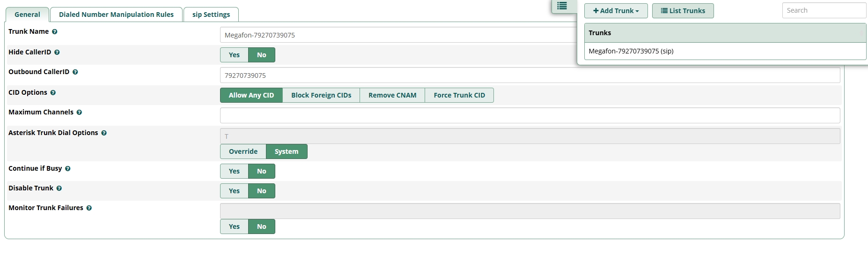Select Override for Asterisk Trunk Dial Options
The height and width of the screenshot is (272, 868).
coord(243,152)
